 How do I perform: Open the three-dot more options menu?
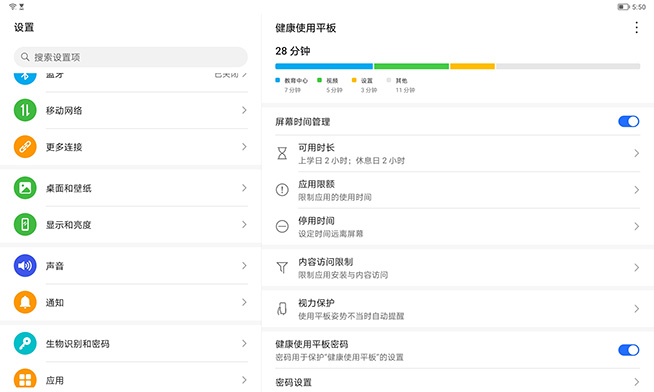[x=636, y=28]
